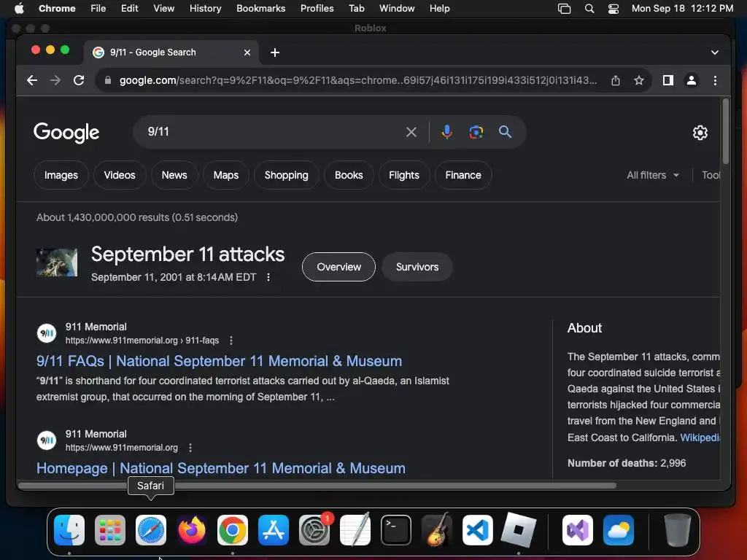Select the Maps filter chip
747x560 pixels.
[226, 175]
